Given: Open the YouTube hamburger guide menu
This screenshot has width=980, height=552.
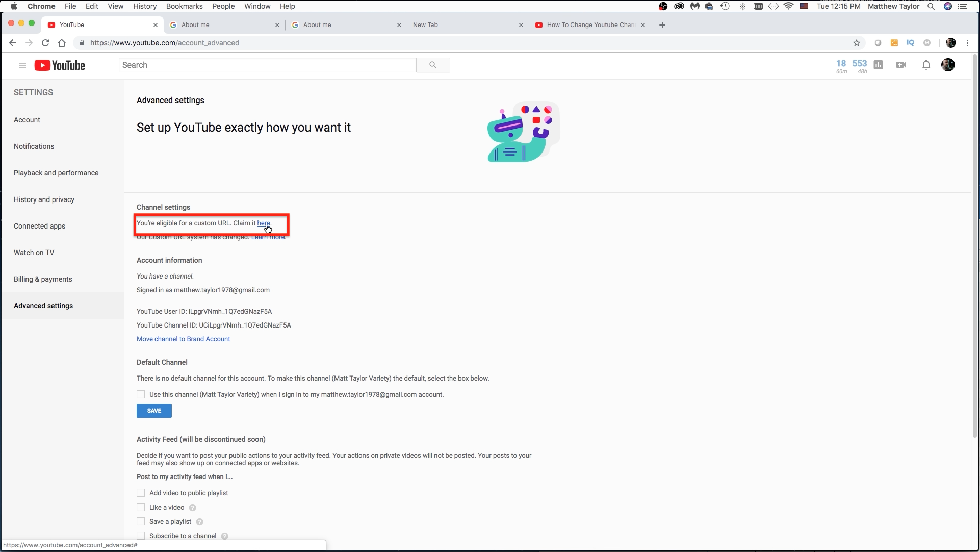Looking at the screenshot, I should [22, 65].
